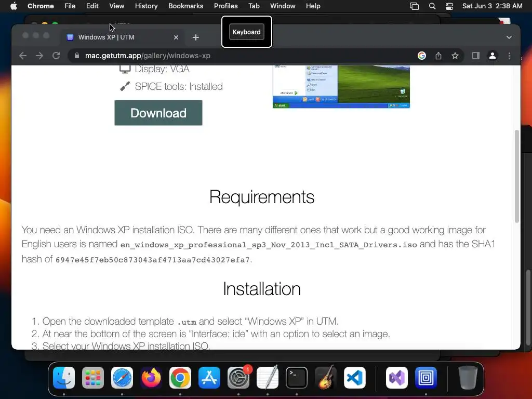Viewport: 532px width, 399px height.
Task: Click the Google icon in address bar
Action: pos(422,56)
